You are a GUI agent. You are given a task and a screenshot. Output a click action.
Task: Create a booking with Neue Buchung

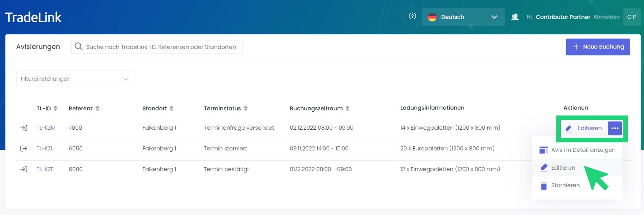tap(598, 47)
